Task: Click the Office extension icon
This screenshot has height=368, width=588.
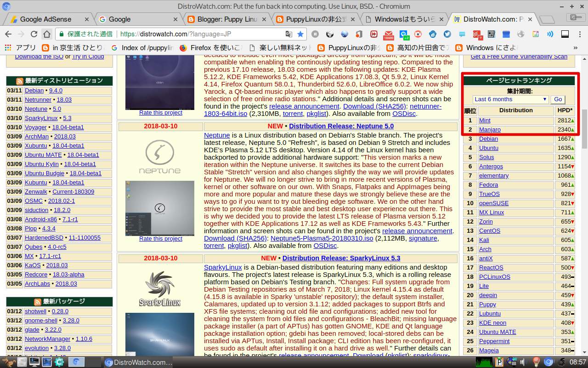Action: click(359, 34)
